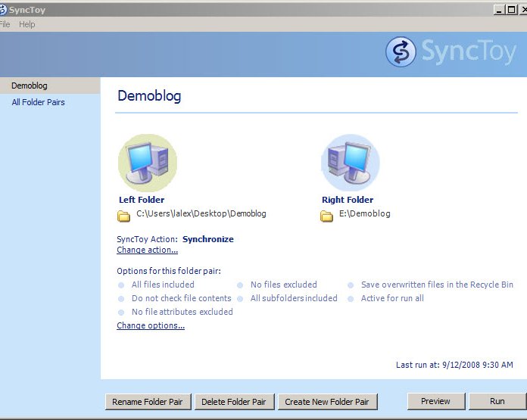Click the Synchronize action text
527x420 pixels.
click(x=208, y=239)
